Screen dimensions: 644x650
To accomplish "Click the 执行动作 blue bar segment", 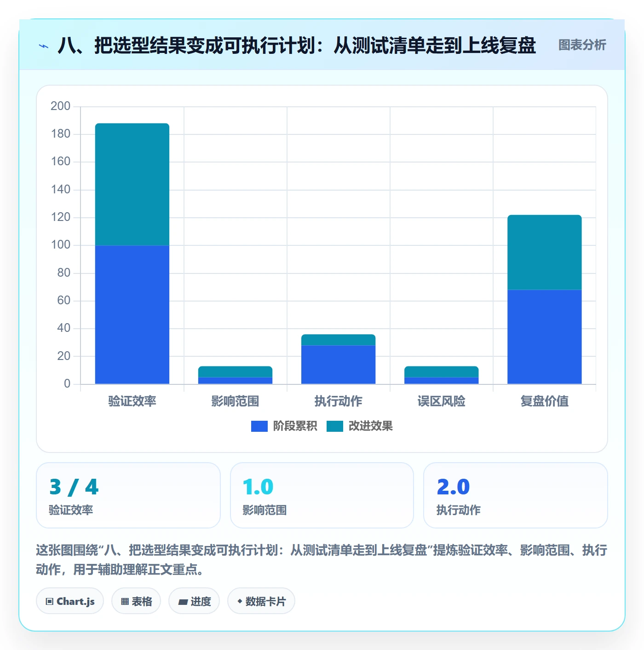I will click(338, 365).
